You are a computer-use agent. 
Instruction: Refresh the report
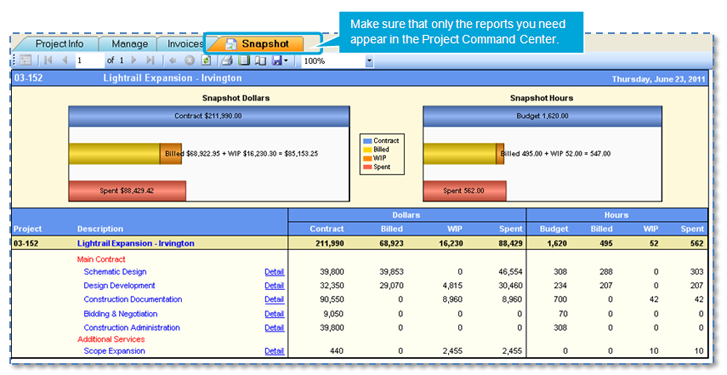(x=206, y=60)
